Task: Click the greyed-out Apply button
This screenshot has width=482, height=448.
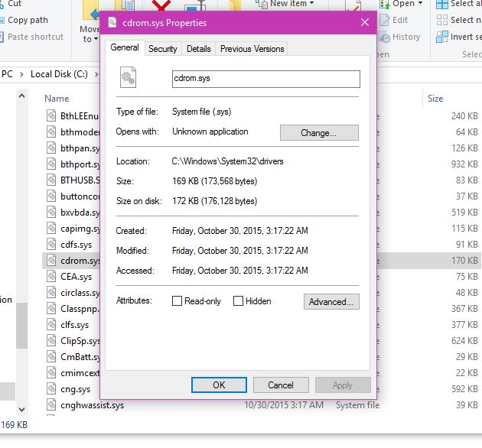Action: [x=343, y=385]
